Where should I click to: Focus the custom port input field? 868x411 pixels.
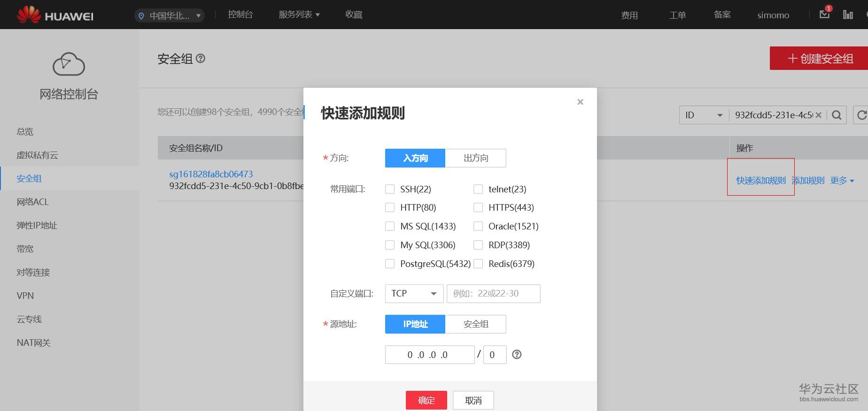pyautogui.click(x=493, y=294)
